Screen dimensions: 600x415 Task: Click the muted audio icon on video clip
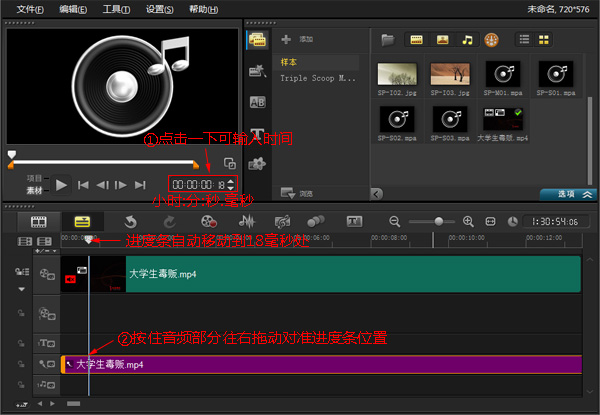70,279
